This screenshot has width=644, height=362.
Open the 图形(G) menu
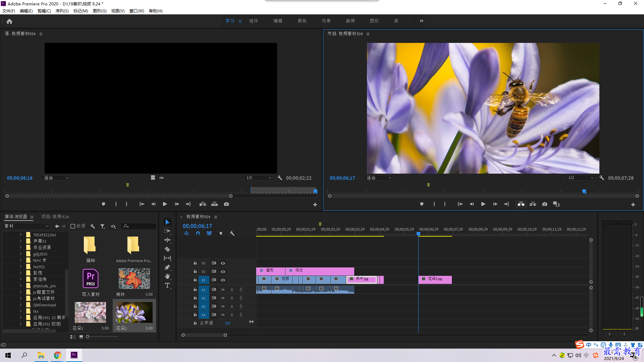[x=100, y=11]
